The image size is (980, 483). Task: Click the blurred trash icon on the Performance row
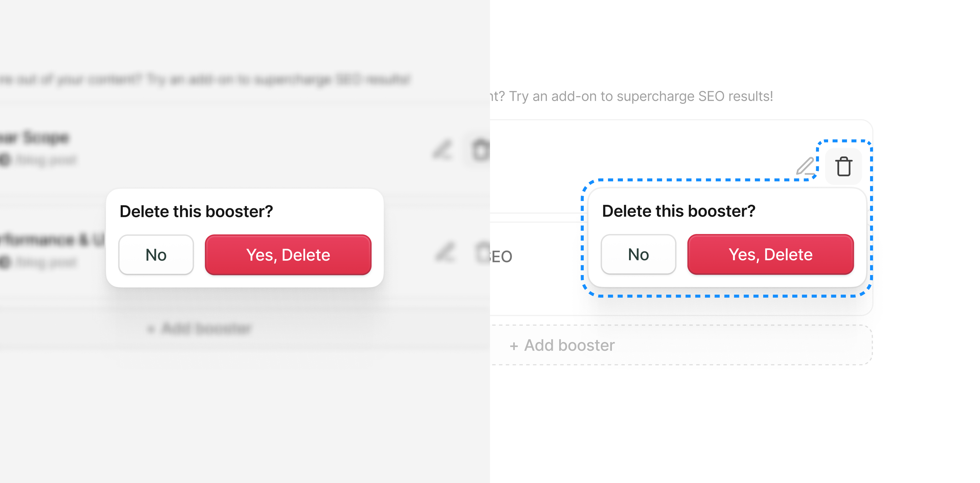coord(483,252)
